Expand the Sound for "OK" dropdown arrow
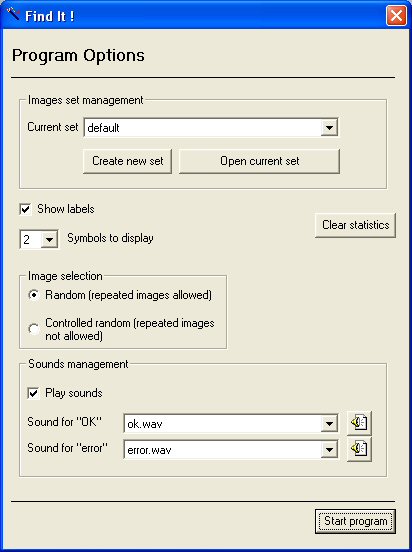This screenshot has height=552, width=412. point(329,424)
